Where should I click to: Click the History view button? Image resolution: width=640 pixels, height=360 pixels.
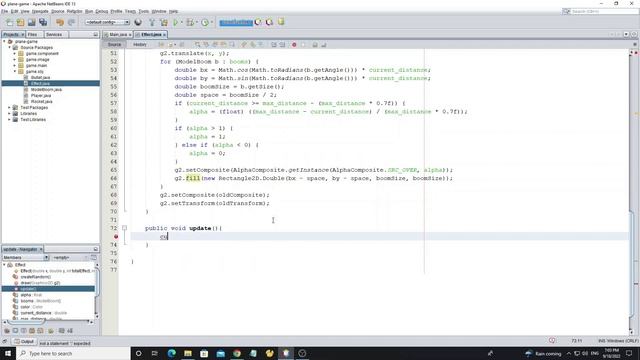140,44
